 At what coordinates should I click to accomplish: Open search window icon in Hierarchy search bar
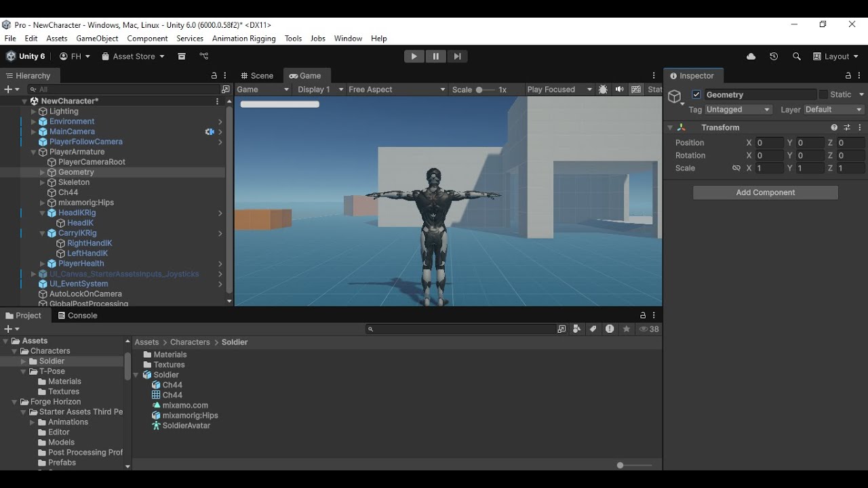(x=225, y=89)
